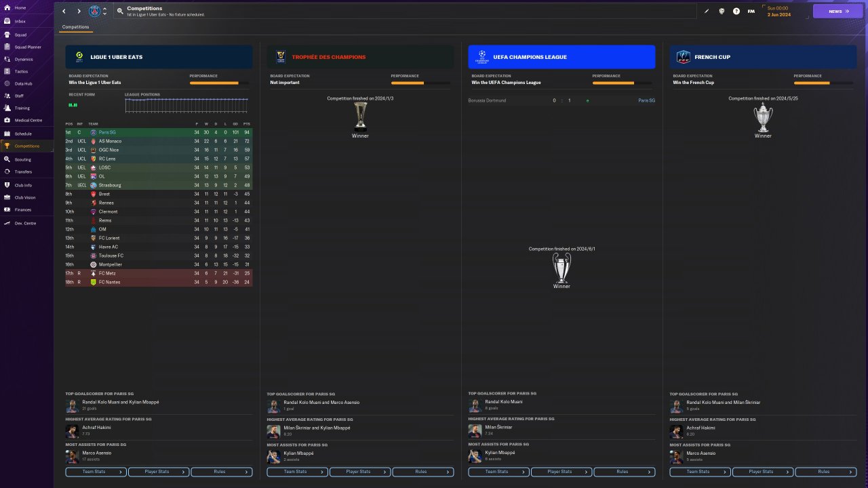Open the Scouting magnifier icon in sidebar
The width and height of the screenshot is (868, 488).
(x=7, y=159)
